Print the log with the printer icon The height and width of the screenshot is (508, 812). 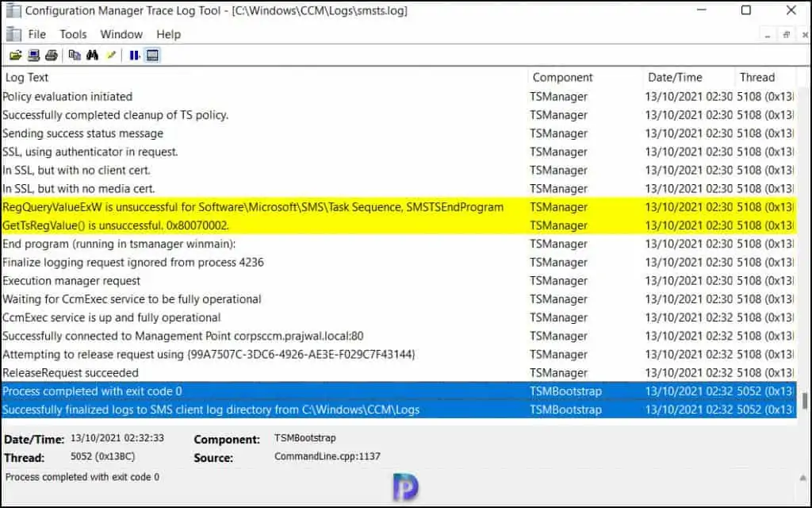(x=52, y=55)
